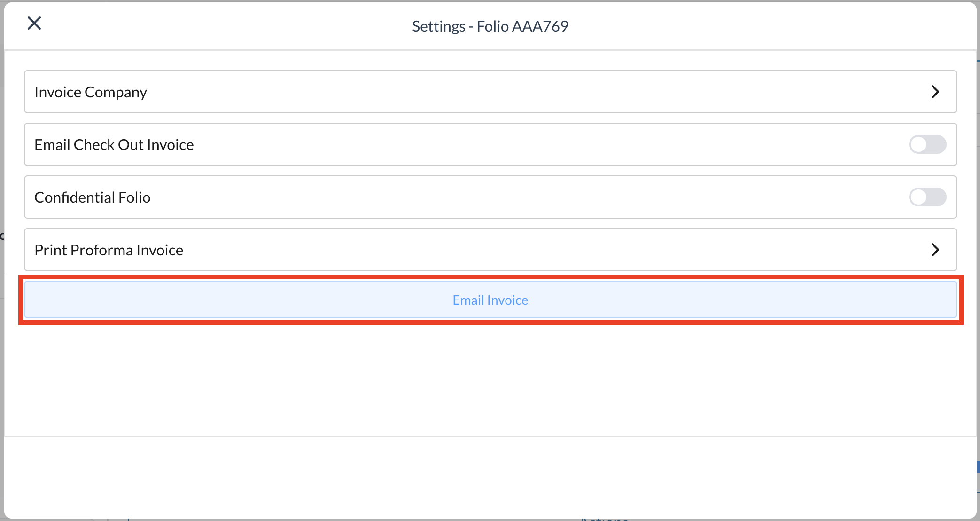Click the Print Proforma Invoice chevron arrow

(935, 250)
